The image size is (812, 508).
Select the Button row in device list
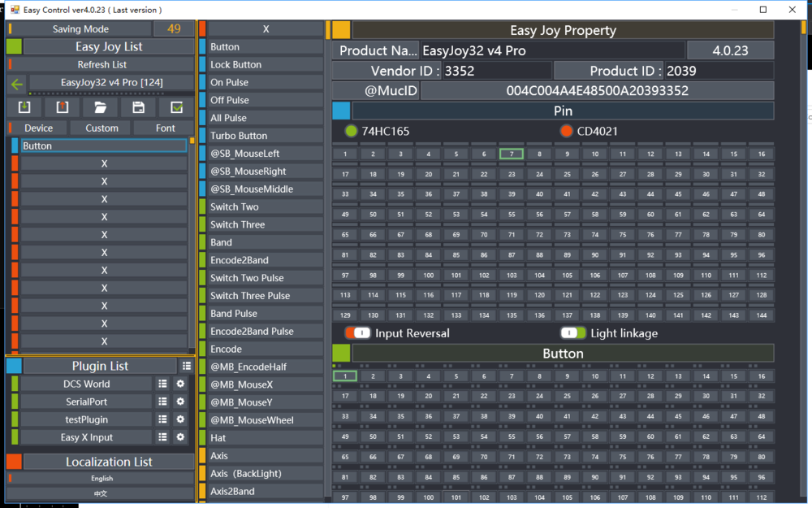point(104,145)
